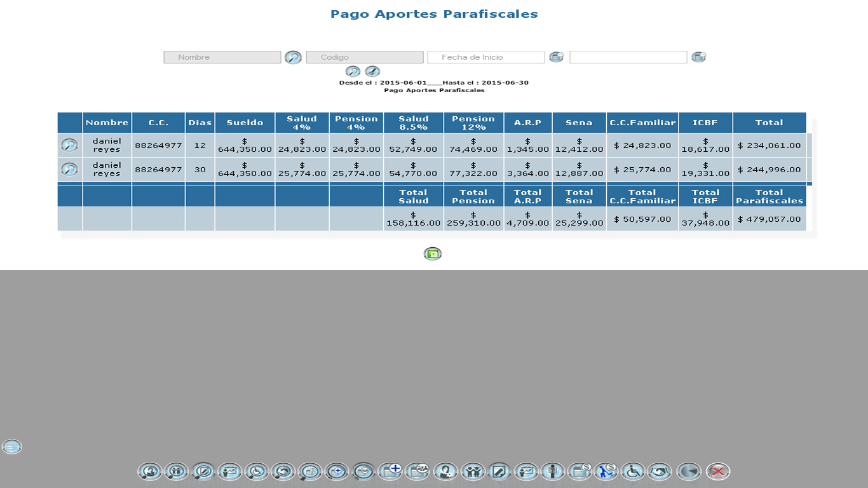Open the calendar picker beside the empty end date field
868x488 pixels.
pyautogui.click(x=698, y=57)
